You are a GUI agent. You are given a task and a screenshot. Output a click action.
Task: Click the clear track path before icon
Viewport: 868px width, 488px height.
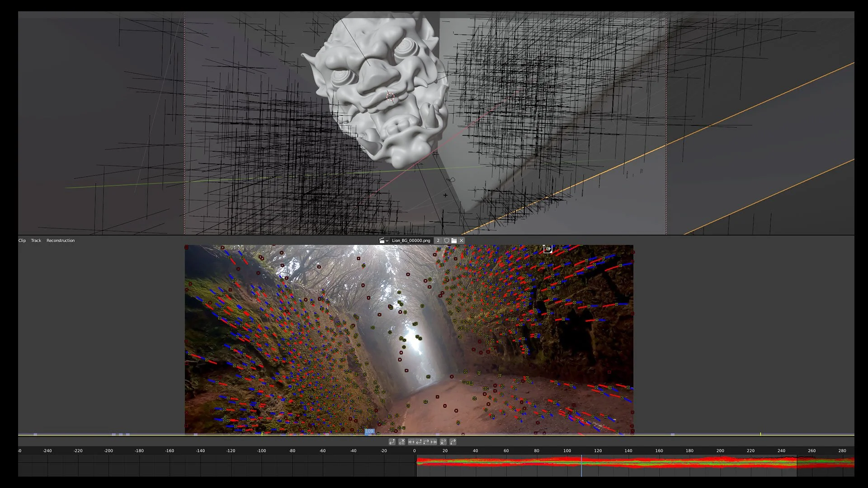click(401, 442)
